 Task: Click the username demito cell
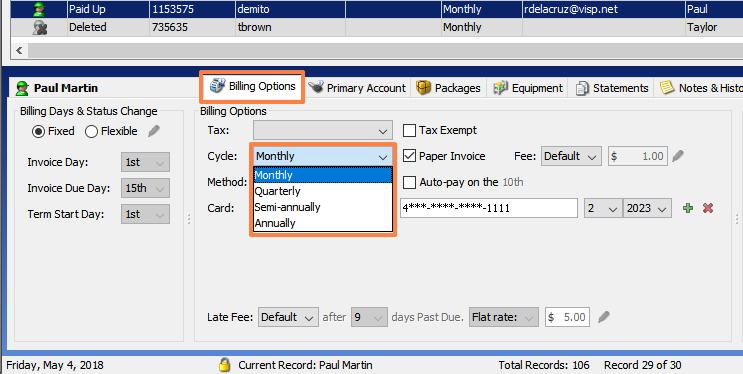290,9
